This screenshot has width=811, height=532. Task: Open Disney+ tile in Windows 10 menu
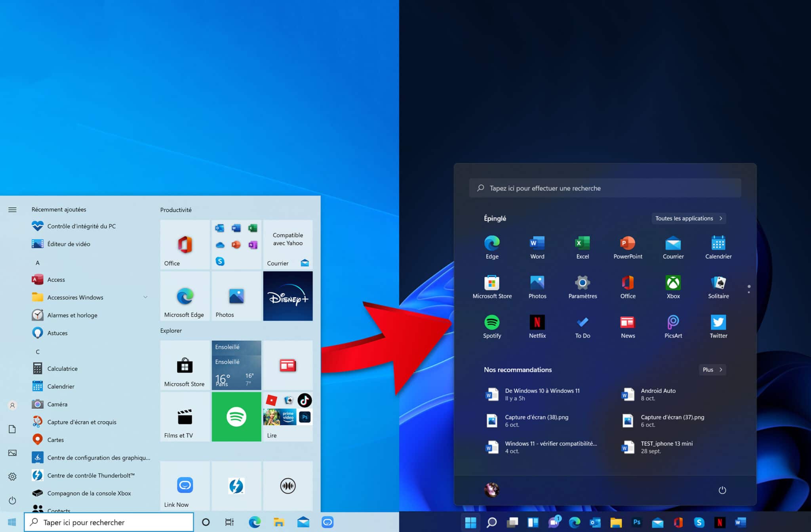288,296
